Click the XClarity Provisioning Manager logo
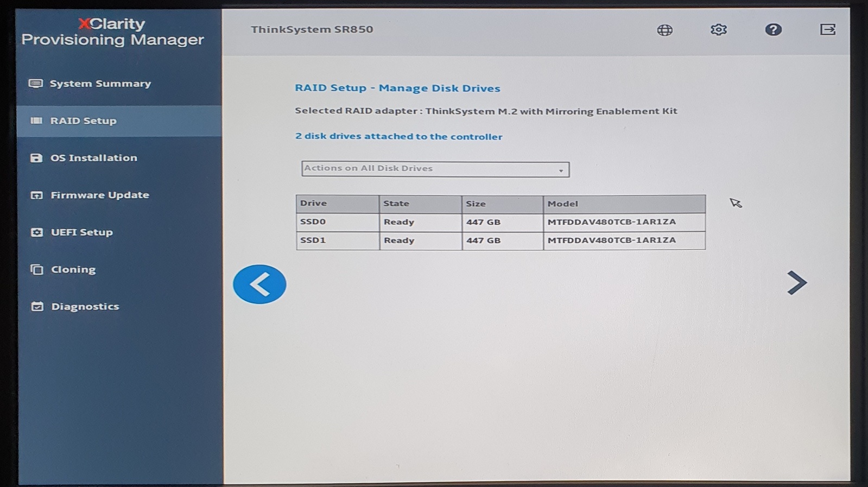The width and height of the screenshot is (868, 487). coord(112,31)
